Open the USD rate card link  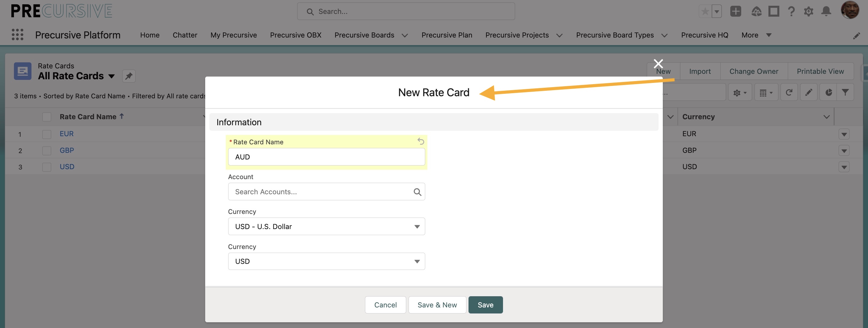(67, 167)
